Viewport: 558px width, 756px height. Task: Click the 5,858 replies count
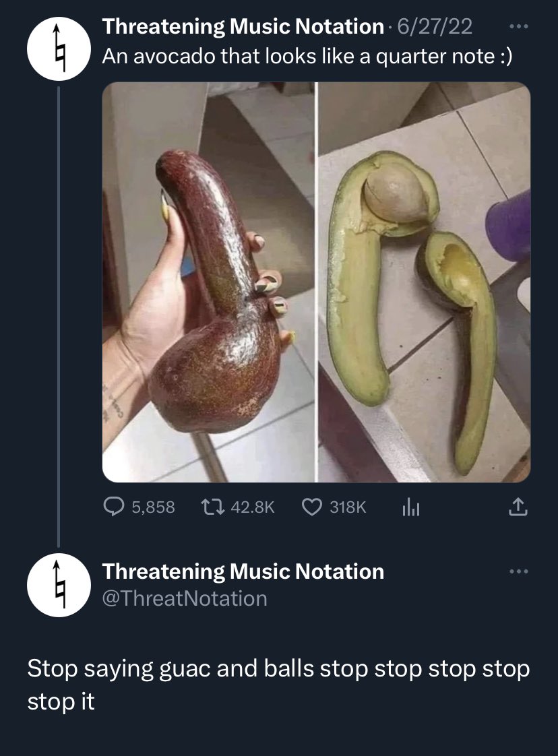pos(153,507)
